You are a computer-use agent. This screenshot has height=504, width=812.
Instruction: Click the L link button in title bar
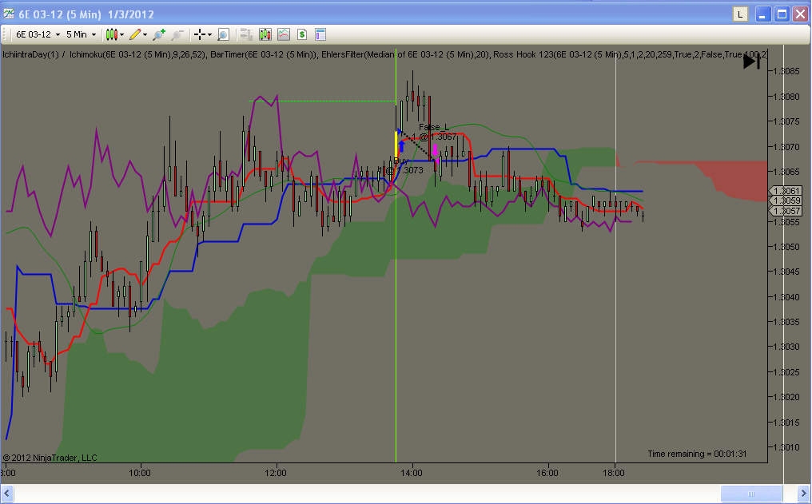[x=740, y=14]
